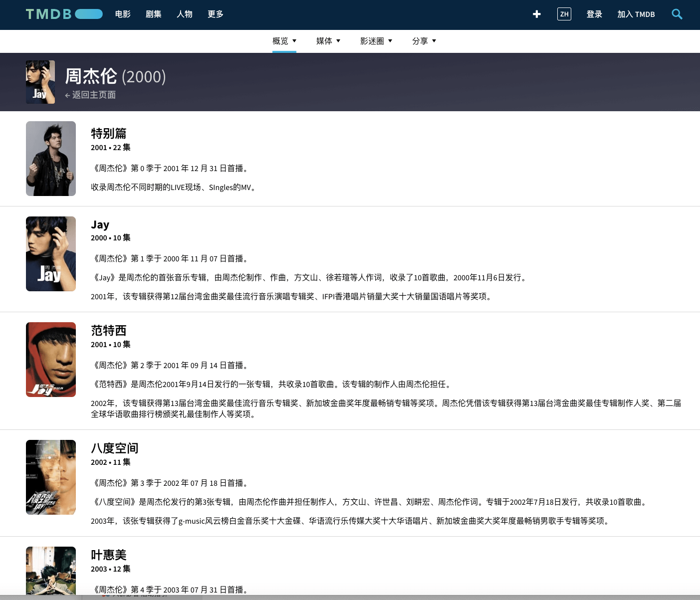Open the 人物 menu in the header
The height and width of the screenshot is (600, 700).
click(x=185, y=14)
